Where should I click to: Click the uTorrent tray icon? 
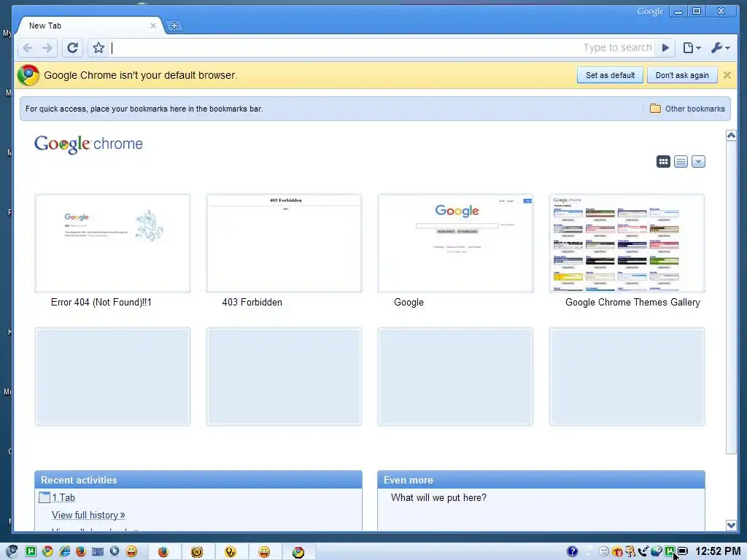pos(670,551)
